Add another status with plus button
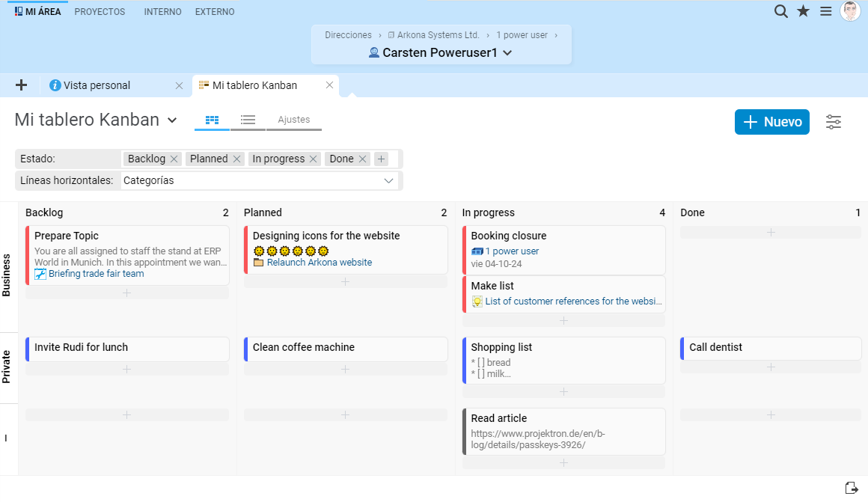The width and height of the screenshot is (868, 502). point(382,159)
